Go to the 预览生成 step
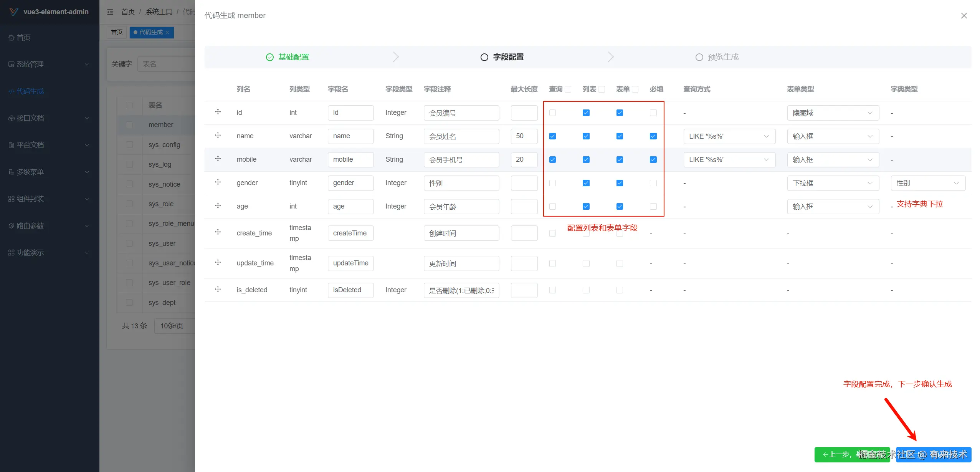The image size is (980, 472). pos(722,57)
